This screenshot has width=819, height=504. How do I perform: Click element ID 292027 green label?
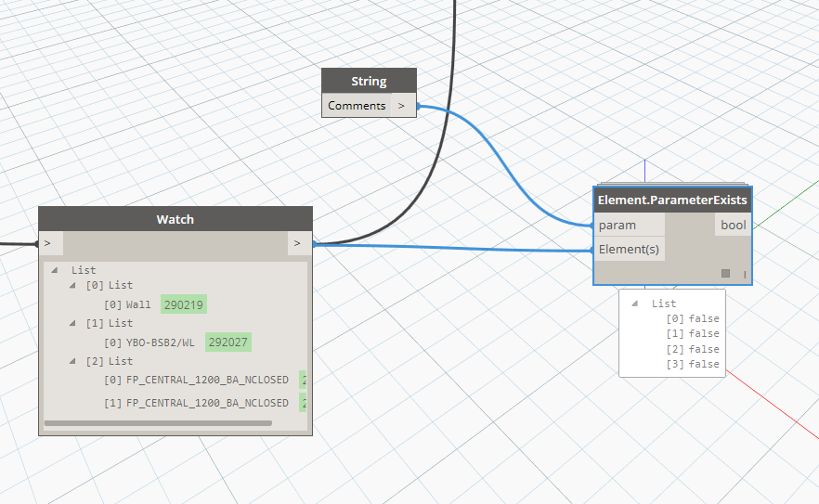coord(228,342)
